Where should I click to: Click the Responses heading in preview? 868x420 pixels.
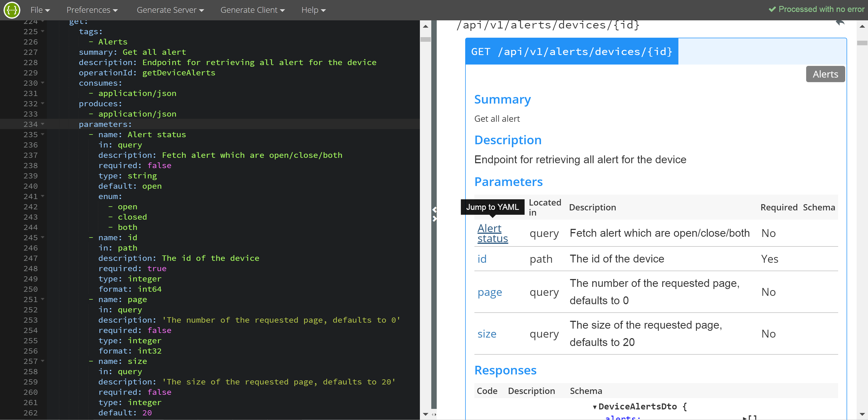[505, 370]
